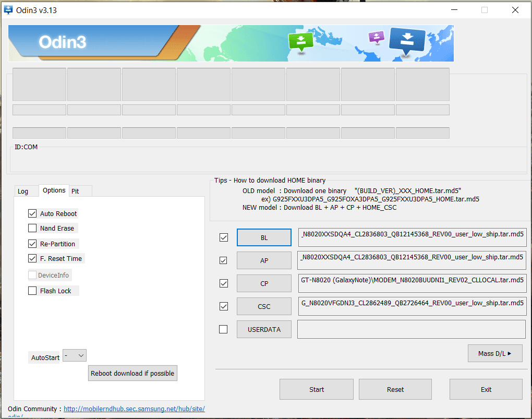532x419 pixels.
Task: Open the Pit tab
Action: [x=75, y=191]
